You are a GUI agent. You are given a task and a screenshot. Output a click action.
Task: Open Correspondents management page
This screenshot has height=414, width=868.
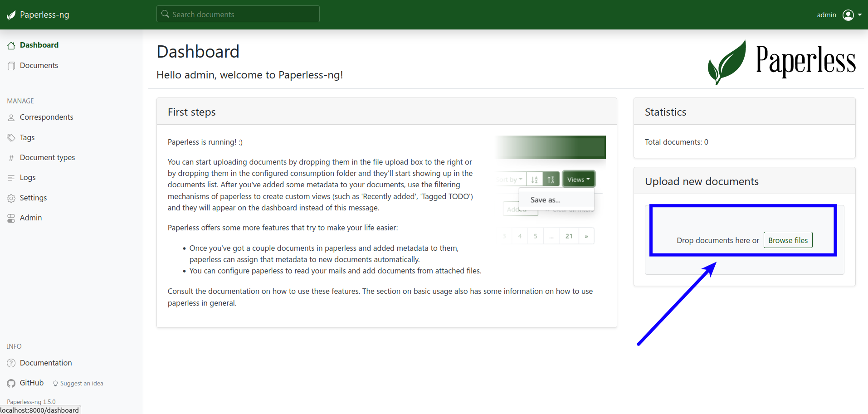(46, 117)
